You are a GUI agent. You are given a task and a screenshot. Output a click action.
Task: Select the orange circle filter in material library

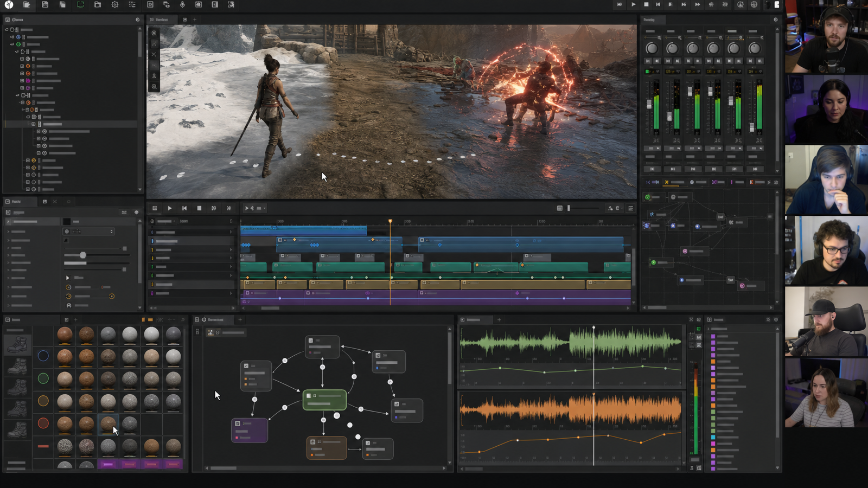(43, 401)
